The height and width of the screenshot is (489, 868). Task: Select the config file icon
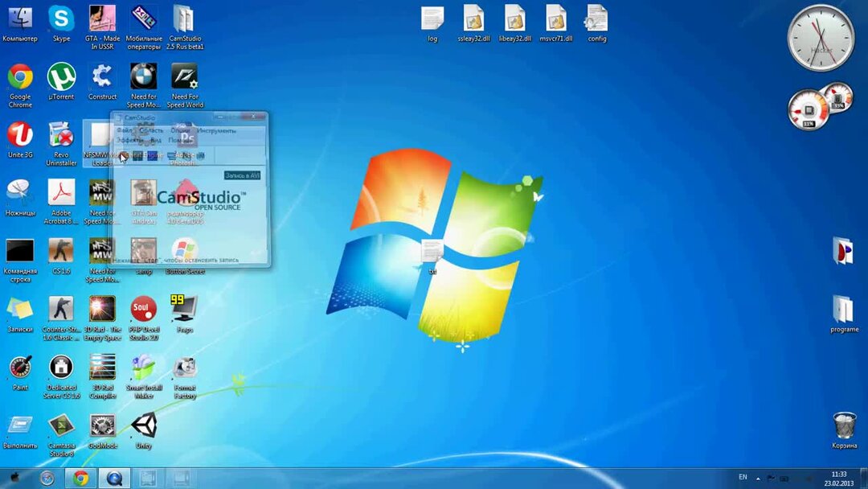pos(596,23)
